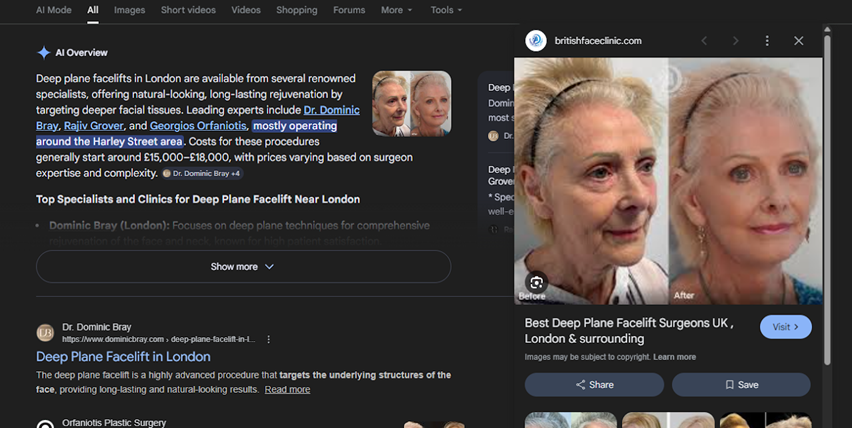Click the Google Lens search icon on image
The width and height of the screenshot is (852, 428).
[x=537, y=283]
